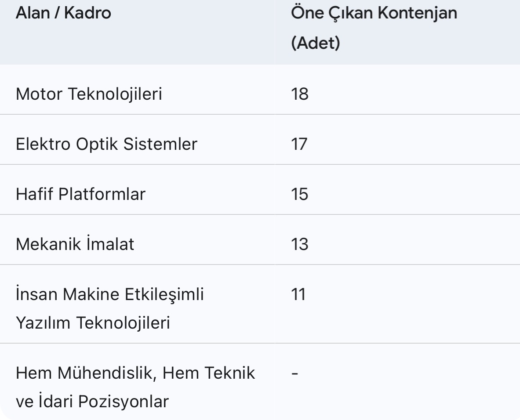Select the quota value 17

[x=299, y=144]
